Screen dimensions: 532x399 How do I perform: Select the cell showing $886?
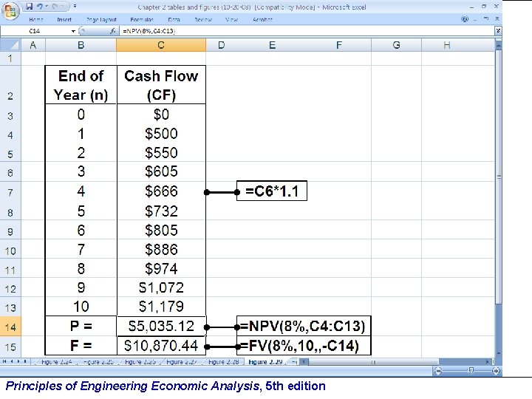point(161,250)
